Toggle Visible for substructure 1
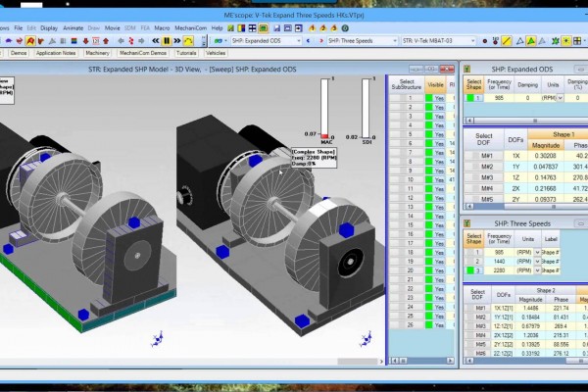This screenshot has width=588, height=392. click(x=437, y=99)
